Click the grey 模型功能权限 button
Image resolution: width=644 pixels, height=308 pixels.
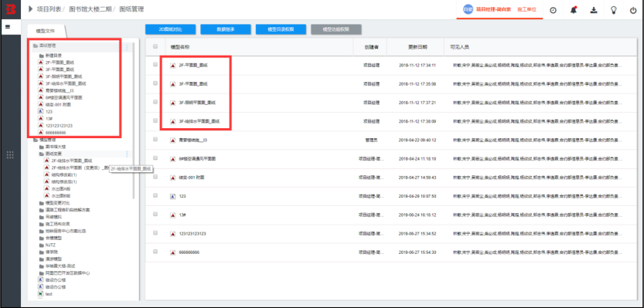click(x=336, y=29)
